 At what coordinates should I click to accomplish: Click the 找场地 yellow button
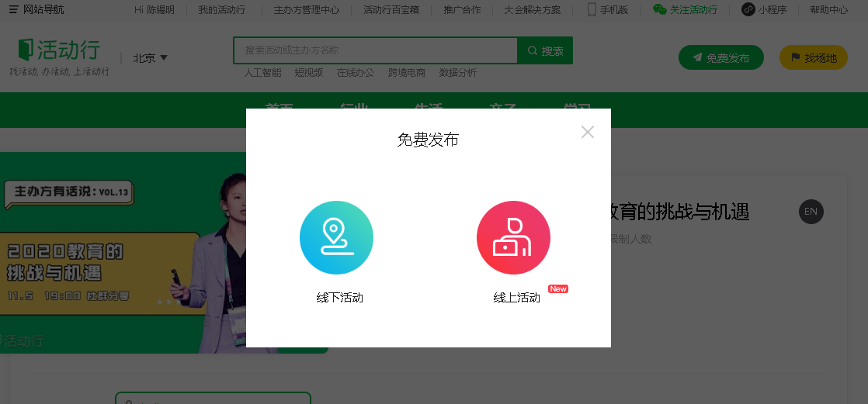[x=813, y=57]
